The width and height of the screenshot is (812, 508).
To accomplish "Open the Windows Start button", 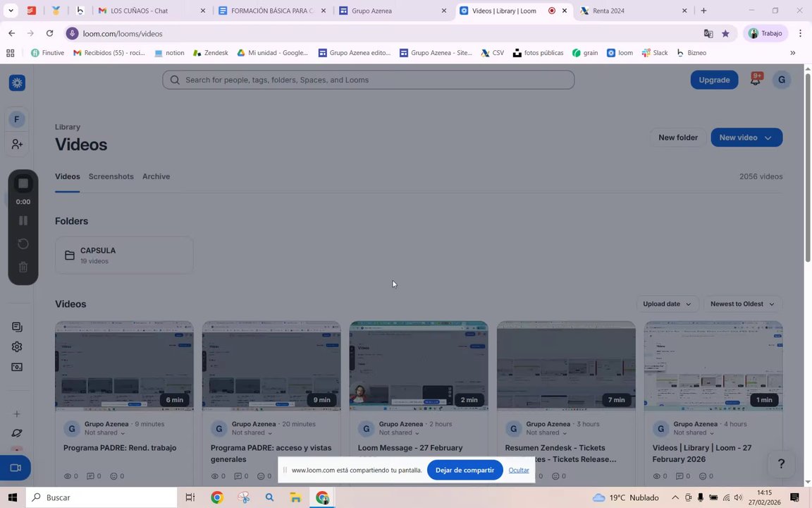I will (x=13, y=497).
